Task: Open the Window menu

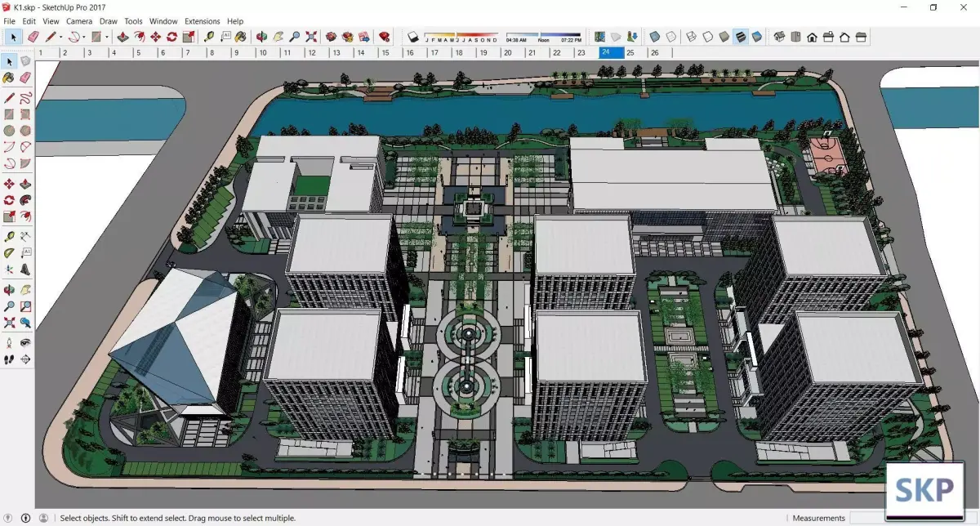Action: (163, 21)
